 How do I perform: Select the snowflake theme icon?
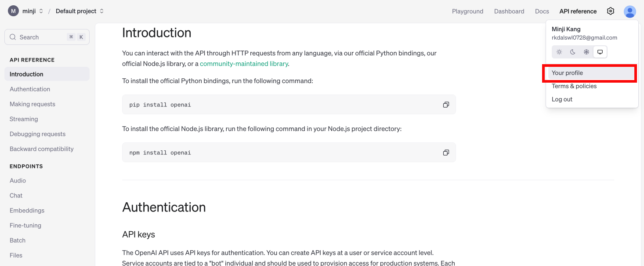(x=586, y=52)
